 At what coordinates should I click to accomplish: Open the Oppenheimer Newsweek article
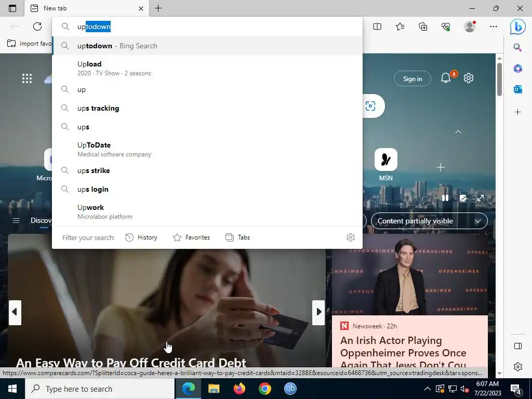(x=403, y=352)
